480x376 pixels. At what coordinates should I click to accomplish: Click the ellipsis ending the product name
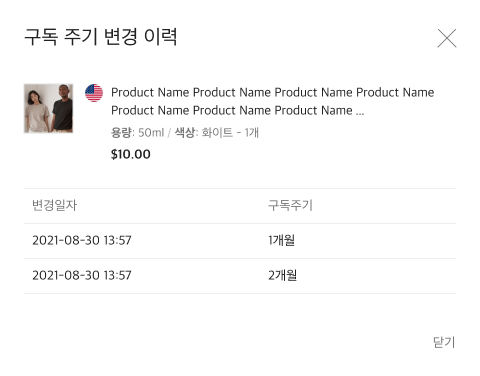tap(360, 113)
